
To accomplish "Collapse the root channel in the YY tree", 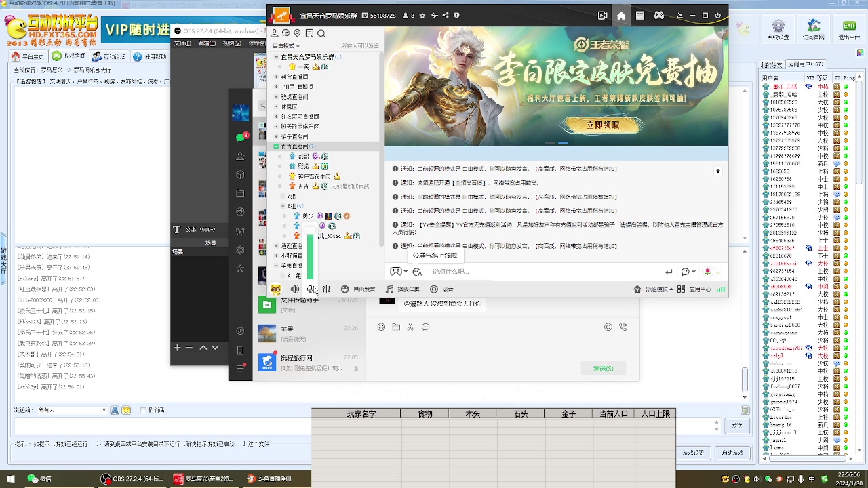I will point(276,57).
